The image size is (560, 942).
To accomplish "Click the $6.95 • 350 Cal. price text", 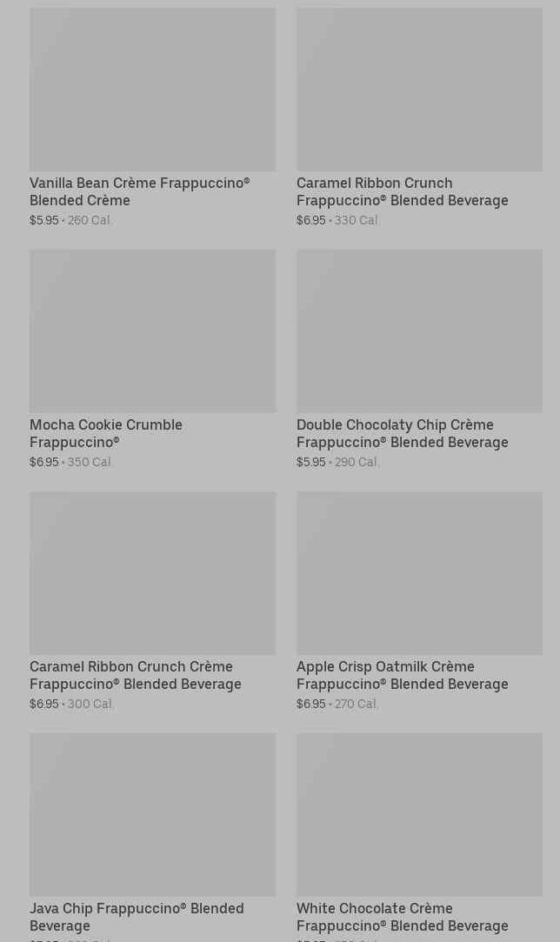I will pyautogui.click(x=71, y=463).
